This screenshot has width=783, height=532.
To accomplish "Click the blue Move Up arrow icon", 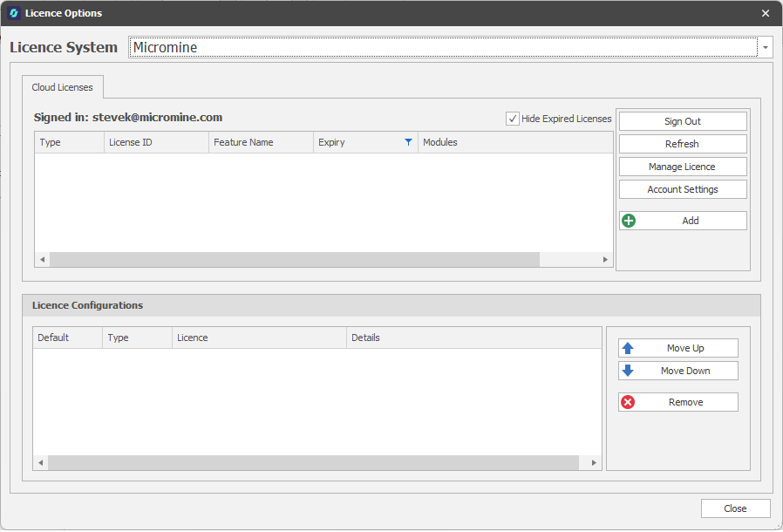I will [628, 348].
